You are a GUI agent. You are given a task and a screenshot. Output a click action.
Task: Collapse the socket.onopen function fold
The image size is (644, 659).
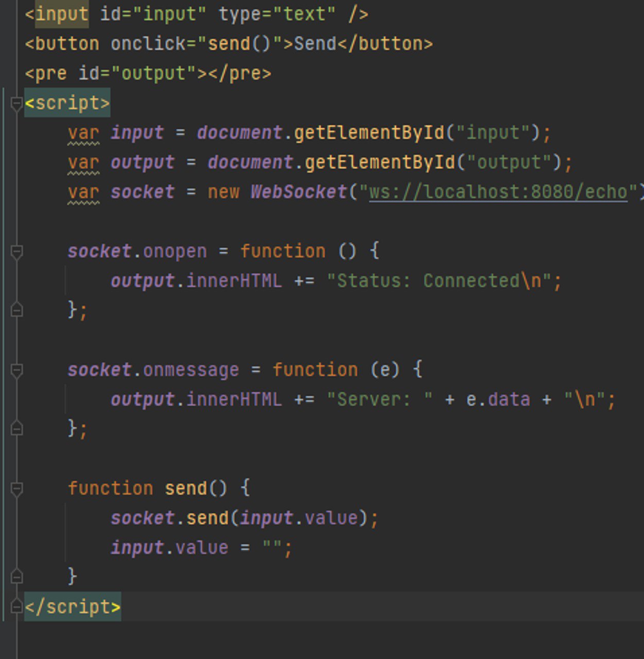(16, 252)
